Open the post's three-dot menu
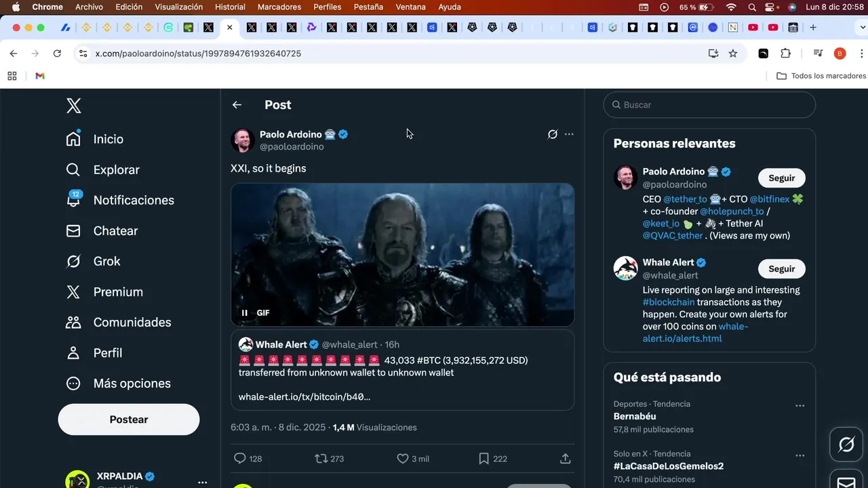The width and height of the screenshot is (868, 488). (569, 134)
